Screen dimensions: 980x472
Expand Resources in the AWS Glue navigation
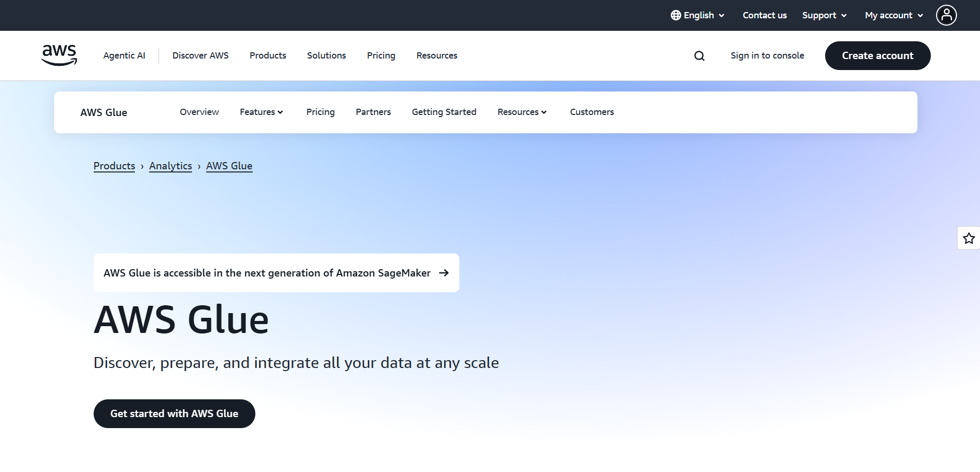522,112
